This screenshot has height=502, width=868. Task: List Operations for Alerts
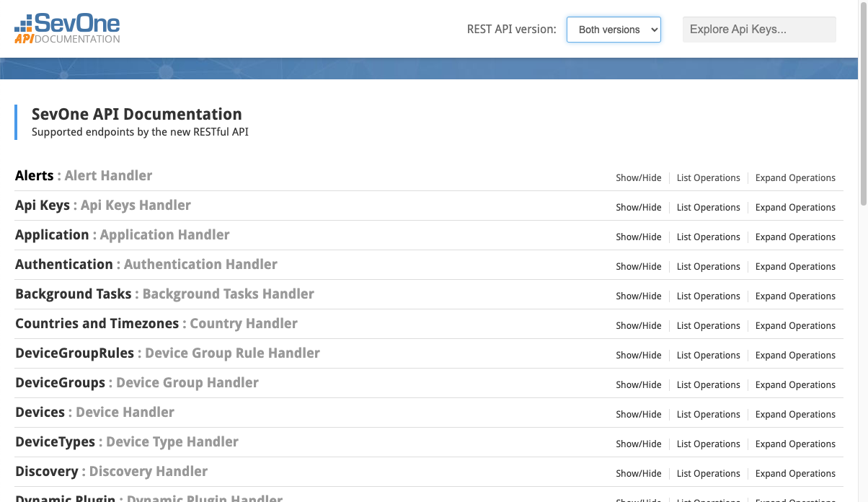pos(709,177)
